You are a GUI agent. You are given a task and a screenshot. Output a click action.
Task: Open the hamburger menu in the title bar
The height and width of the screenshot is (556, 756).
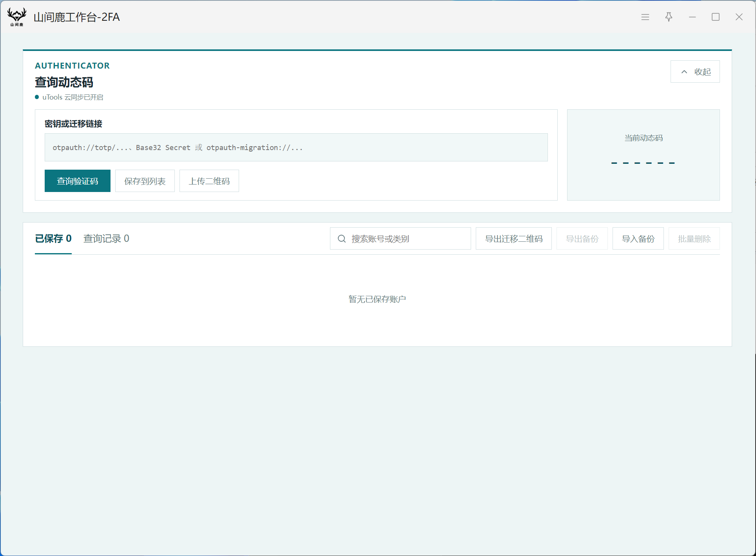645,17
